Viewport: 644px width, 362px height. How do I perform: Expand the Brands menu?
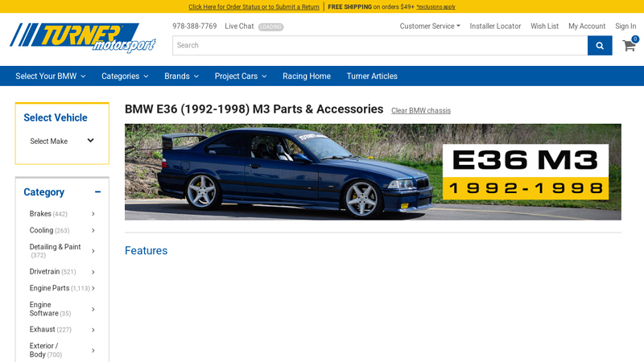[x=182, y=76]
